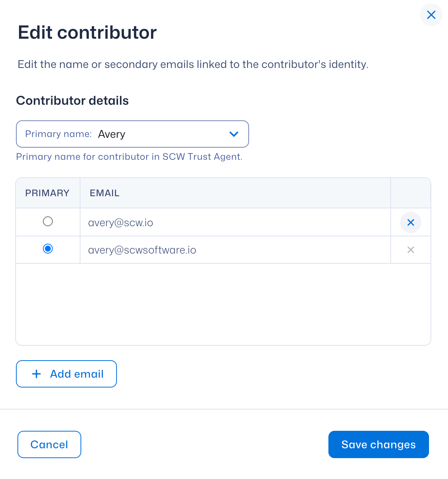Cancel editing the contributor
Screen dimensions: 448x479
pyautogui.click(x=49, y=444)
